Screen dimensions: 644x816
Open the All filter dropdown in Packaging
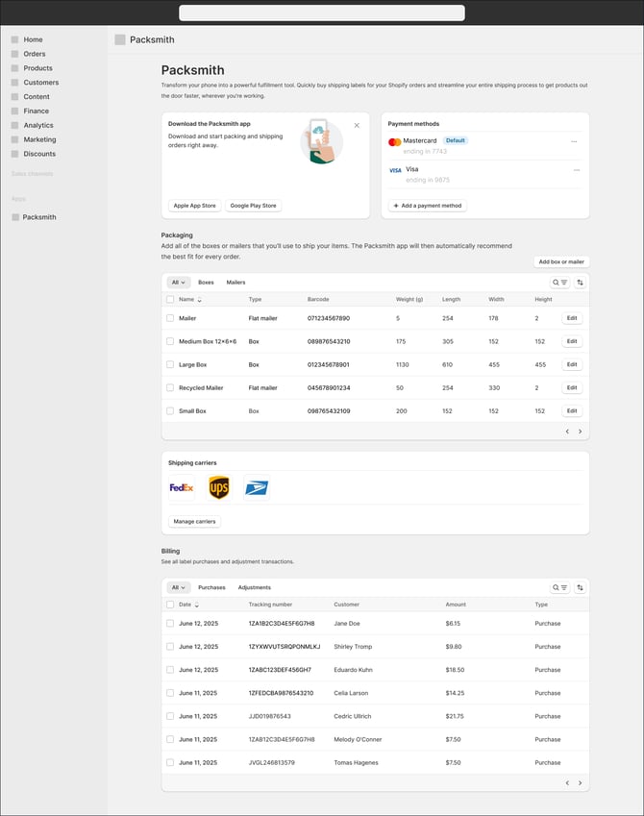(177, 281)
